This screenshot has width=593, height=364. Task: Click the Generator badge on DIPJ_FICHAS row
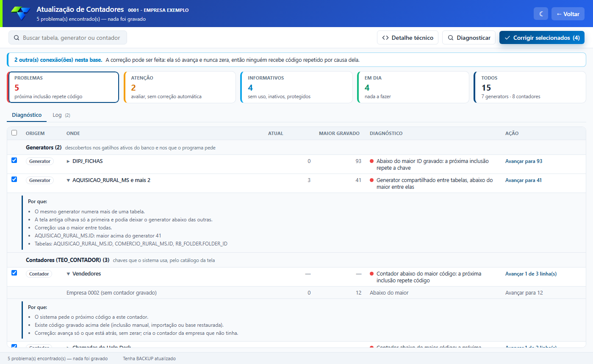[39, 161]
